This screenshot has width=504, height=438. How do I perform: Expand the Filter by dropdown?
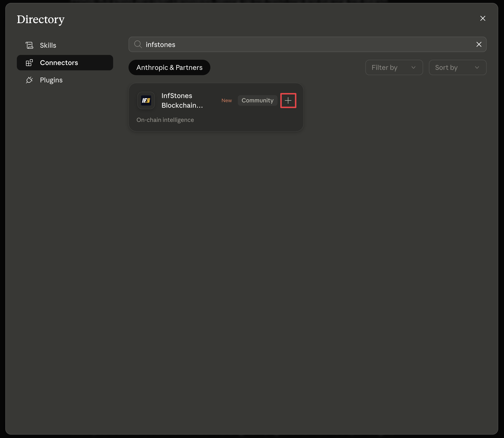394,67
